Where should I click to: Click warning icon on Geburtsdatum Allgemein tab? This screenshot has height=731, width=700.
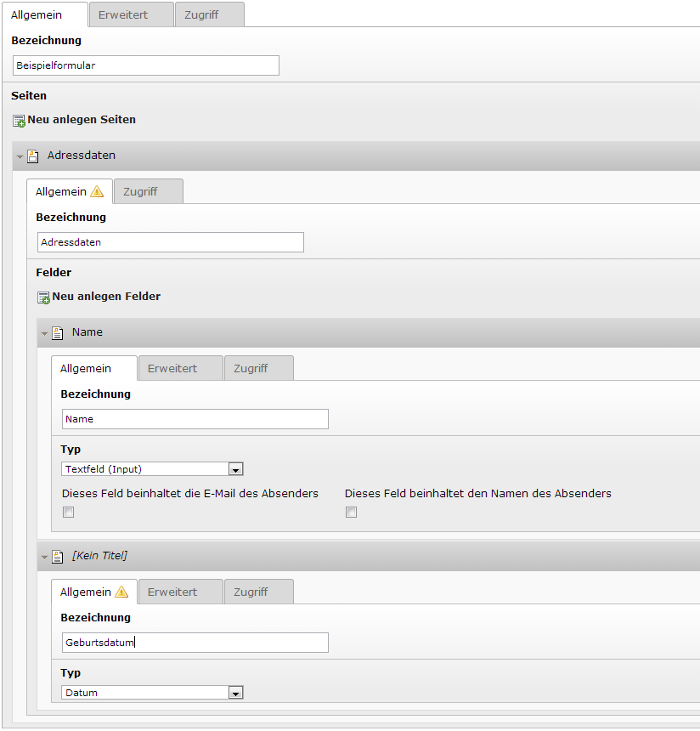coord(121,592)
